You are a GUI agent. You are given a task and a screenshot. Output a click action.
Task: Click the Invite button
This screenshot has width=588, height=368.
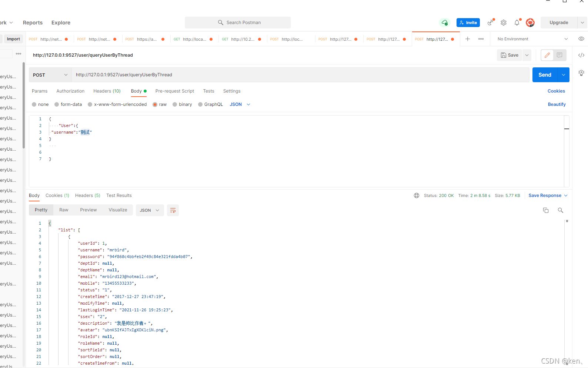[x=468, y=23]
